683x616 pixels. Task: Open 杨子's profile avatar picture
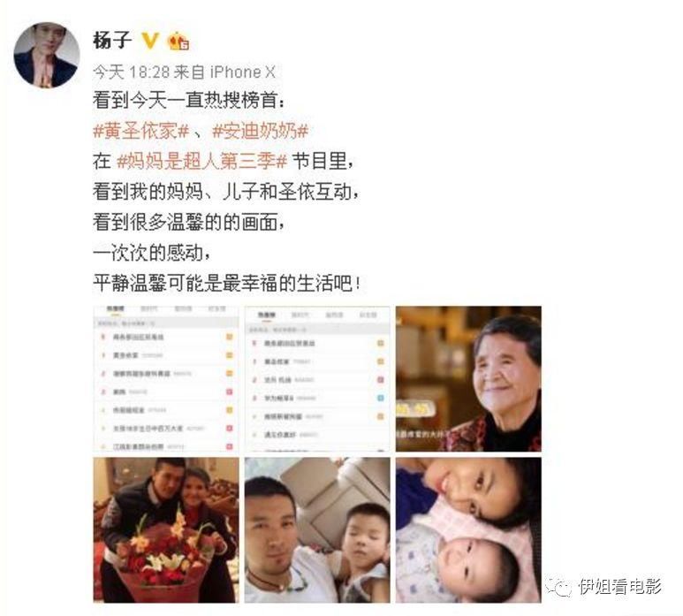(x=47, y=55)
